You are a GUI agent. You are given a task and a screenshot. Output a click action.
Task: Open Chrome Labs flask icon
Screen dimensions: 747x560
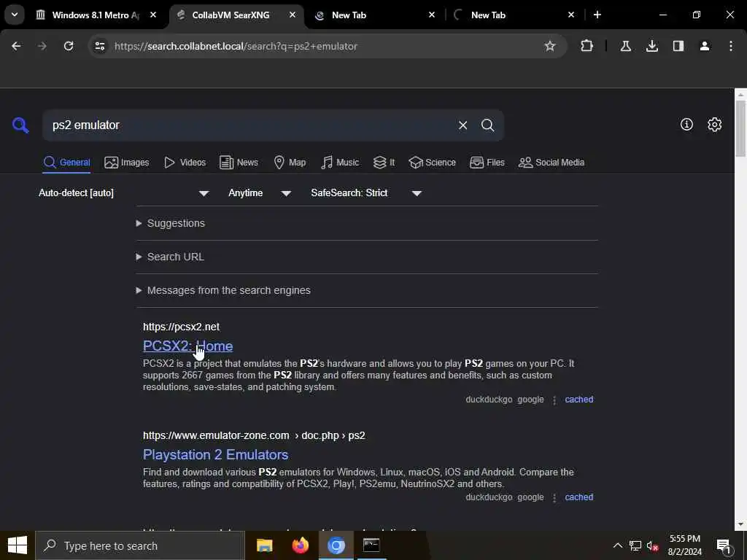pos(625,46)
